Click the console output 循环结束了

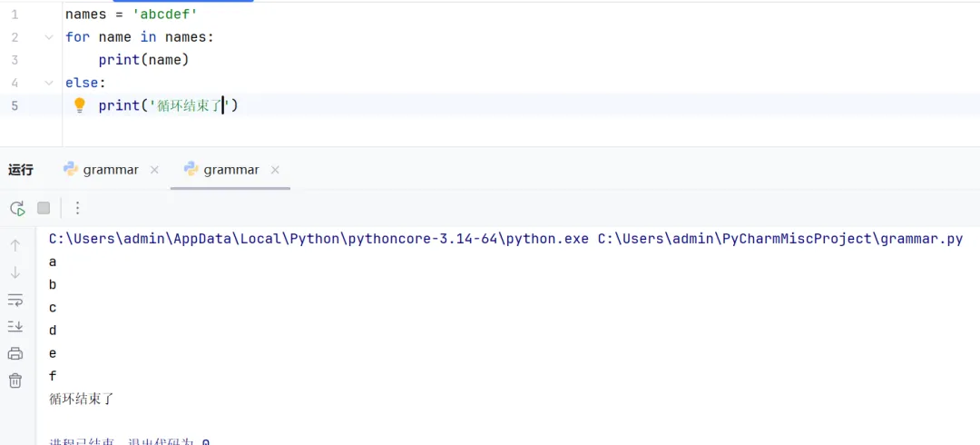82,399
